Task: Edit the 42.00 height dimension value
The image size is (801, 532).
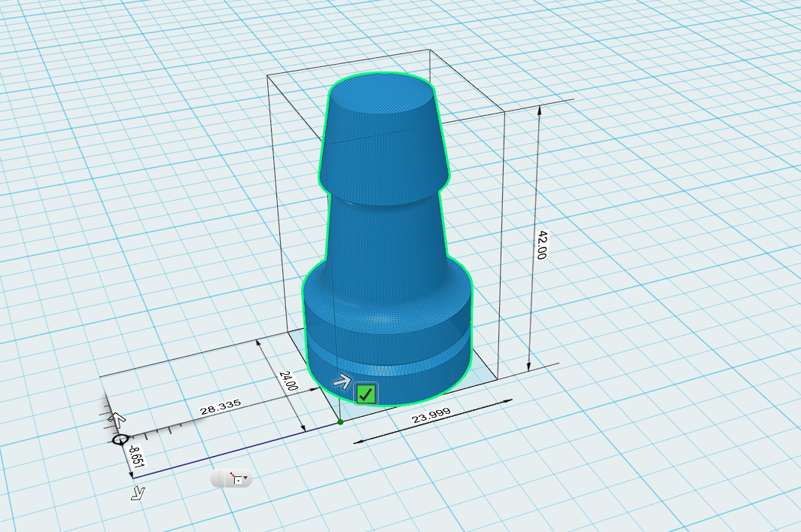Action: 541,245
